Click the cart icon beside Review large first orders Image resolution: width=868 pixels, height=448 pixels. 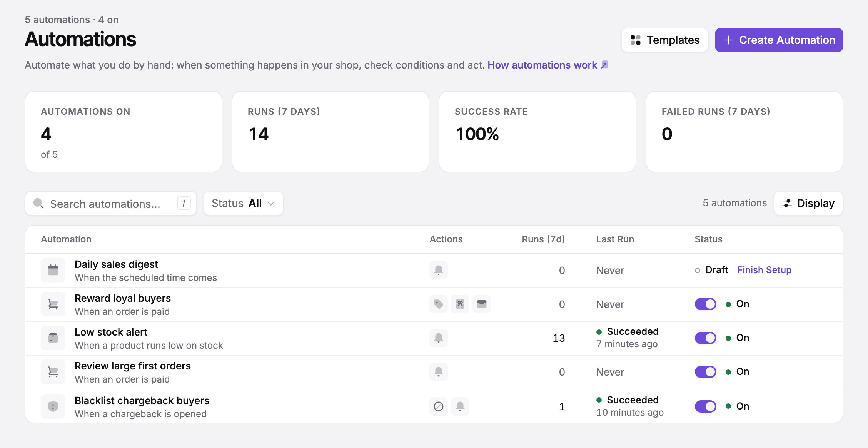coord(53,372)
